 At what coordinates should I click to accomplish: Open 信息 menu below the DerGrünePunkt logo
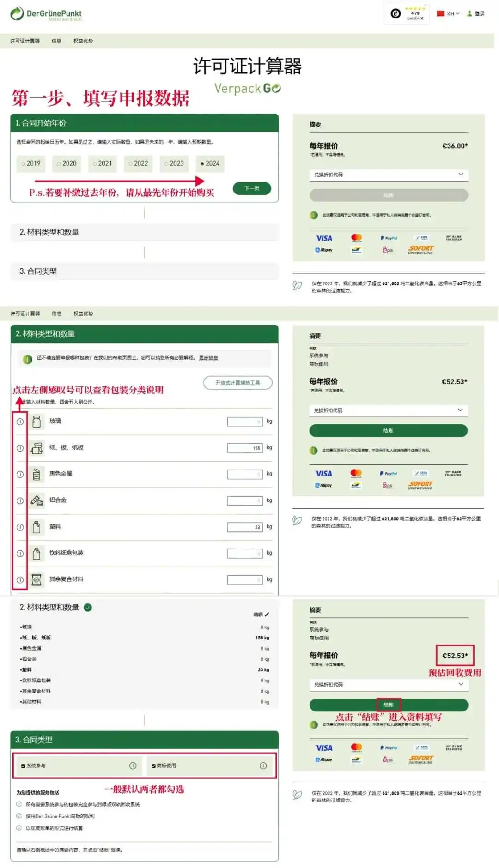click(56, 41)
